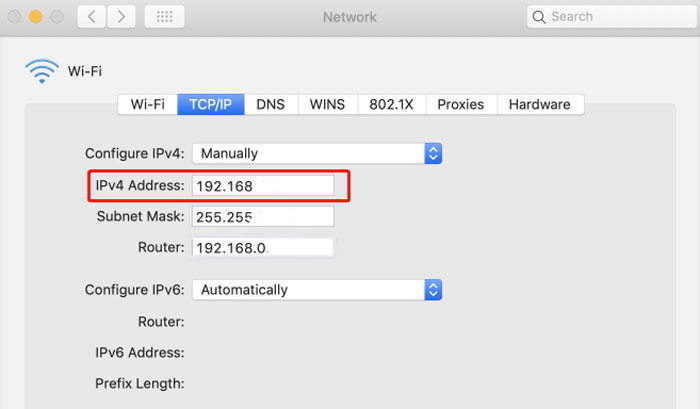Focus the Router address field
The height and width of the screenshot is (409, 700).
pyautogui.click(x=263, y=247)
